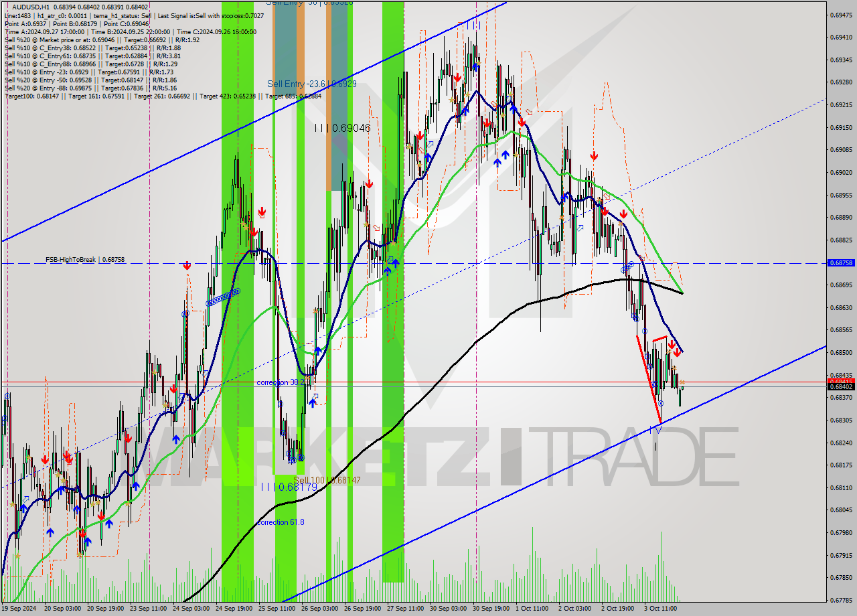Select 'Last Signal is:Sell with stoploss:0.7027'
Screen dimensions: 857x616
coord(210,15)
